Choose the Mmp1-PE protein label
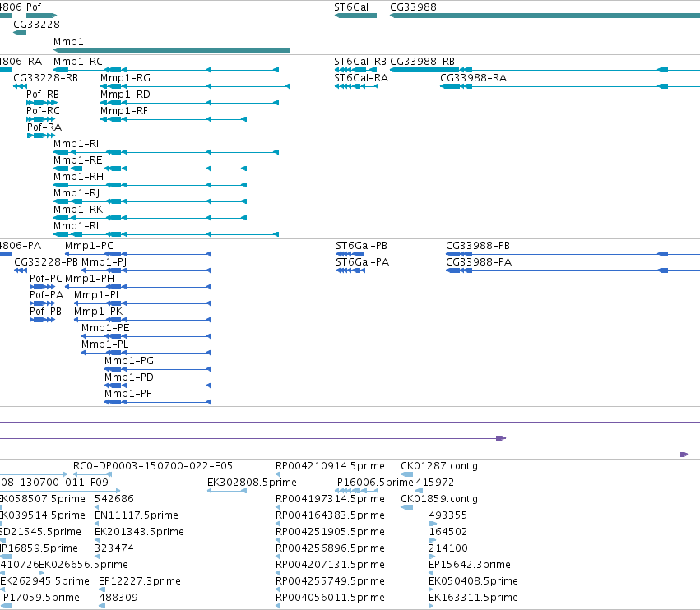 point(105,328)
